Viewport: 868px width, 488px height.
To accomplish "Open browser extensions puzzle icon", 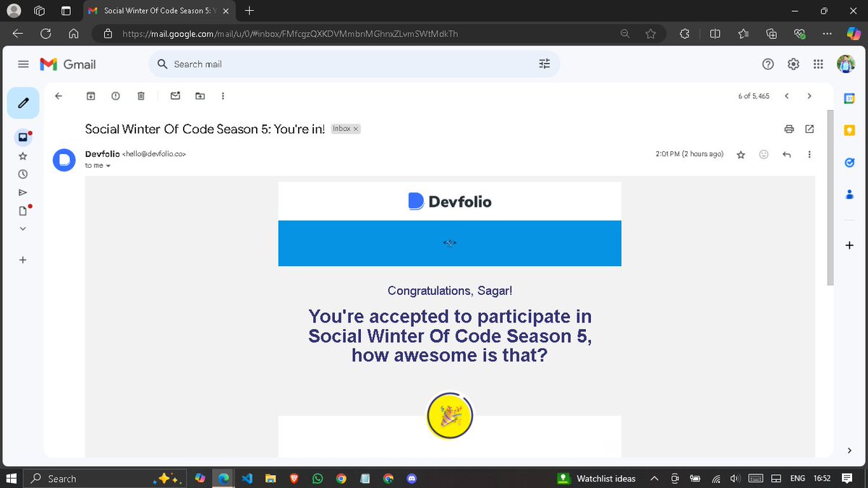I will pyautogui.click(x=685, y=33).
